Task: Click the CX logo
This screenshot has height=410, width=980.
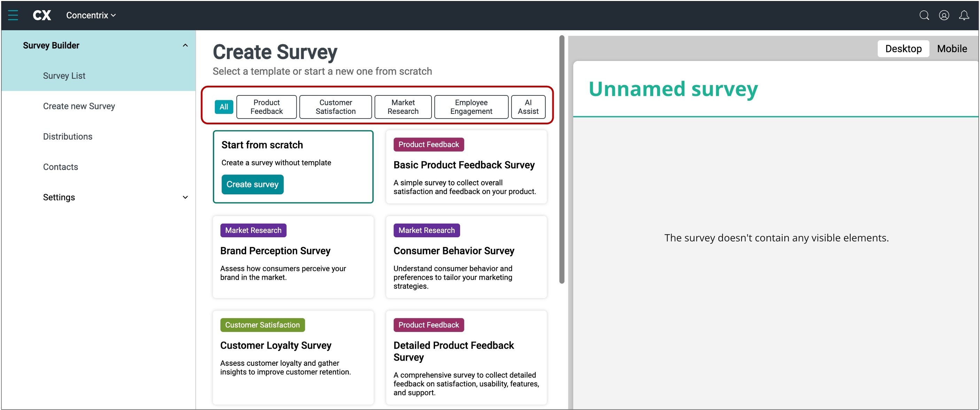Action: (x=42, y=15)
